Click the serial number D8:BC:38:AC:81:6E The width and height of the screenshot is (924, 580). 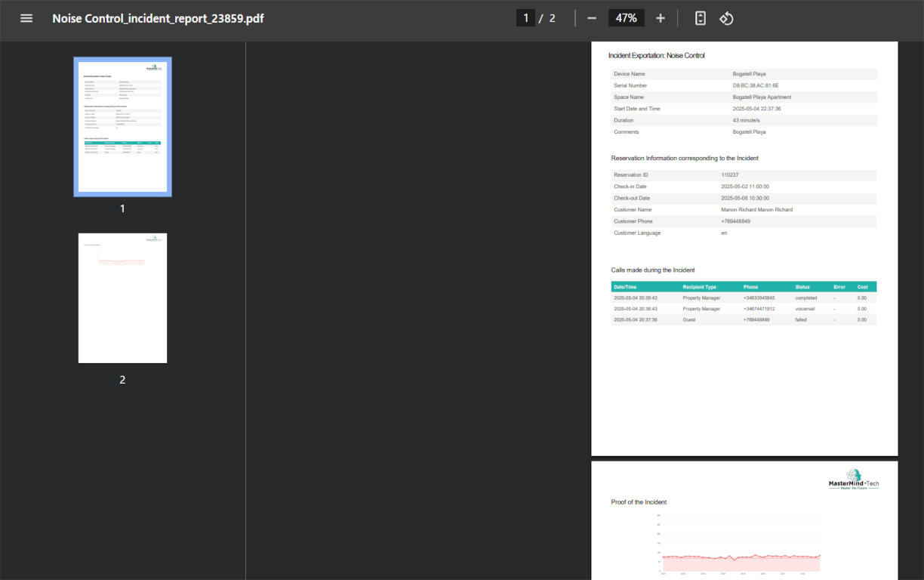pyautogui.click(x=756, y=85)
